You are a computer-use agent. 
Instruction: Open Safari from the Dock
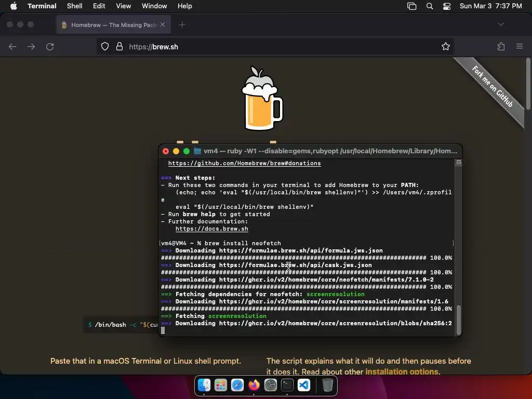point(237,385)
